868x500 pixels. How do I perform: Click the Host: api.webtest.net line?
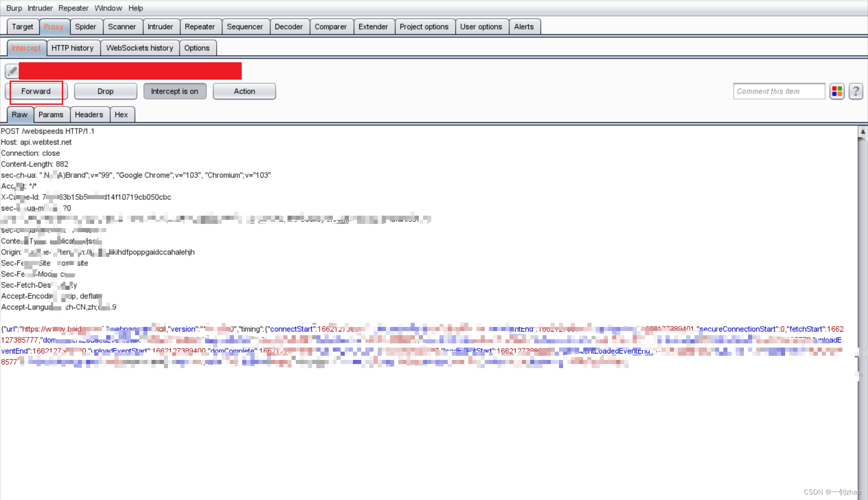pos(36,142)
